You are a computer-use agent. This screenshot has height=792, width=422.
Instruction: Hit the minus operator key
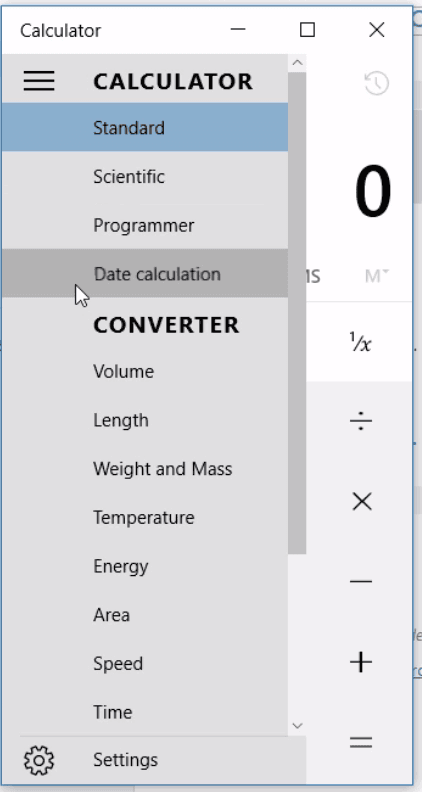click(361, 581)
